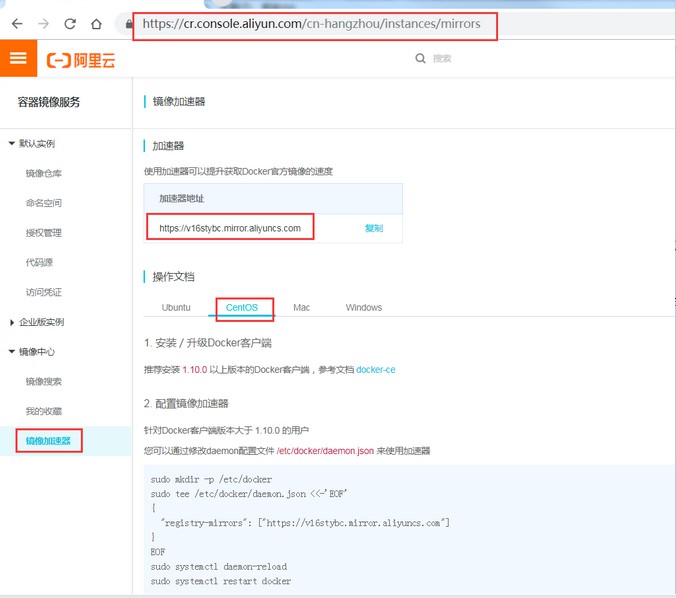Click the address bar URL
The height and width of the screenshot is (598, 676).
(x=311, y=24)
